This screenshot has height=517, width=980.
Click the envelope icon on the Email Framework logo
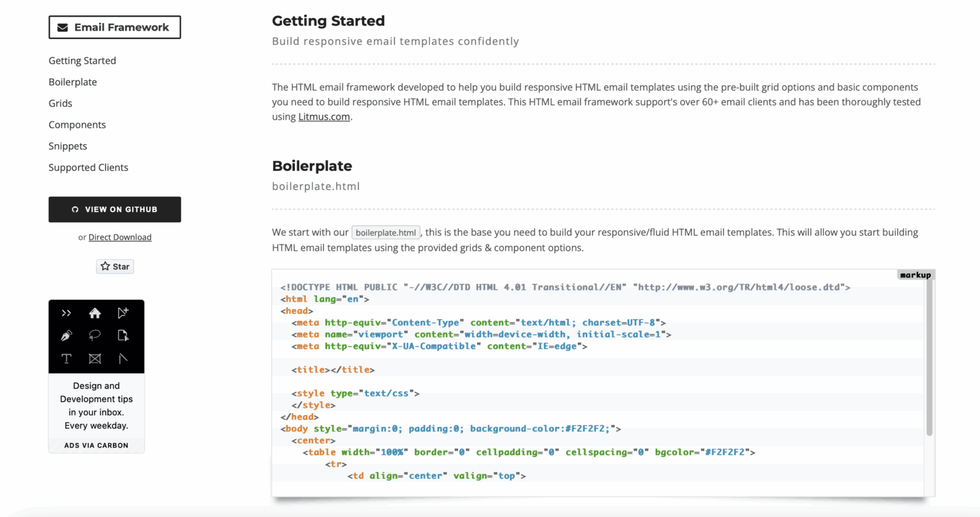[62, 27]
